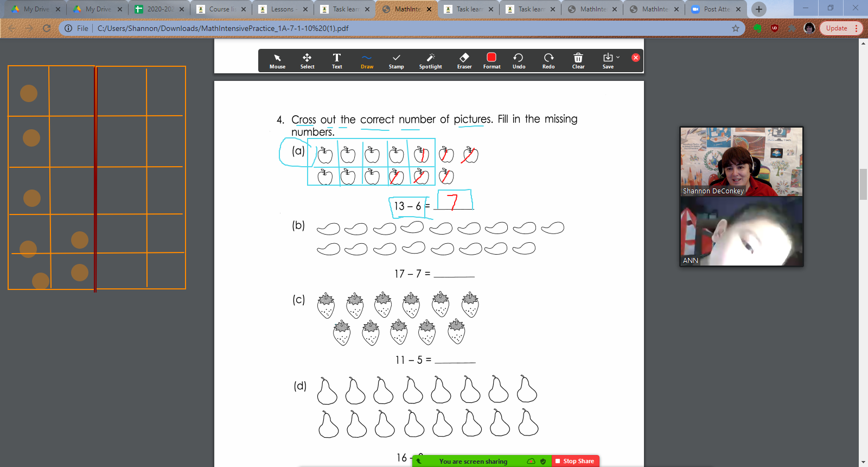The width and height of the screenshot is (868, 467).
Task: Close the Lessons tab
Action: pos(305,9)
